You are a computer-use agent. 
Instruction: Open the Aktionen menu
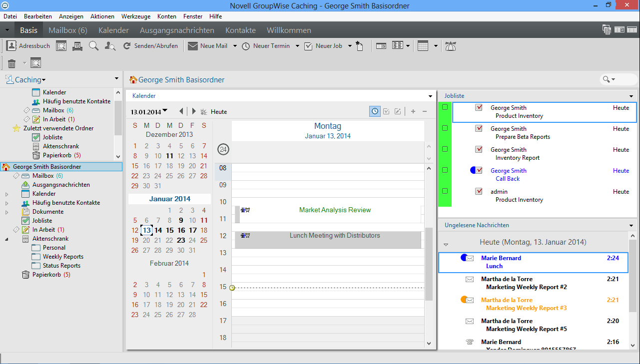(102, 16)
